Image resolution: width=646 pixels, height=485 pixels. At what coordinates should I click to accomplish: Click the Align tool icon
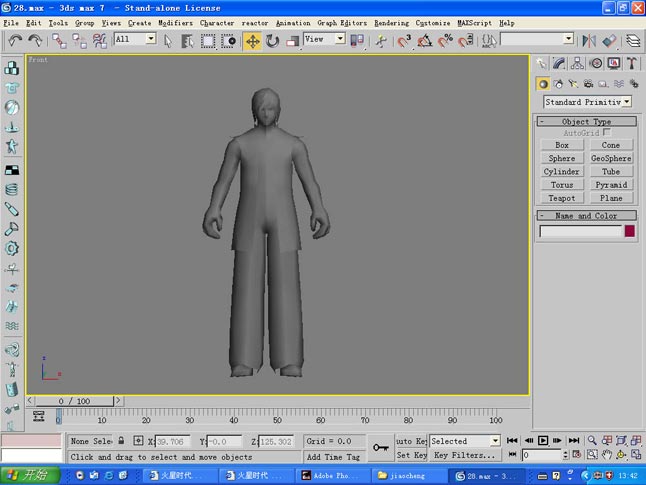click(609, 41)
